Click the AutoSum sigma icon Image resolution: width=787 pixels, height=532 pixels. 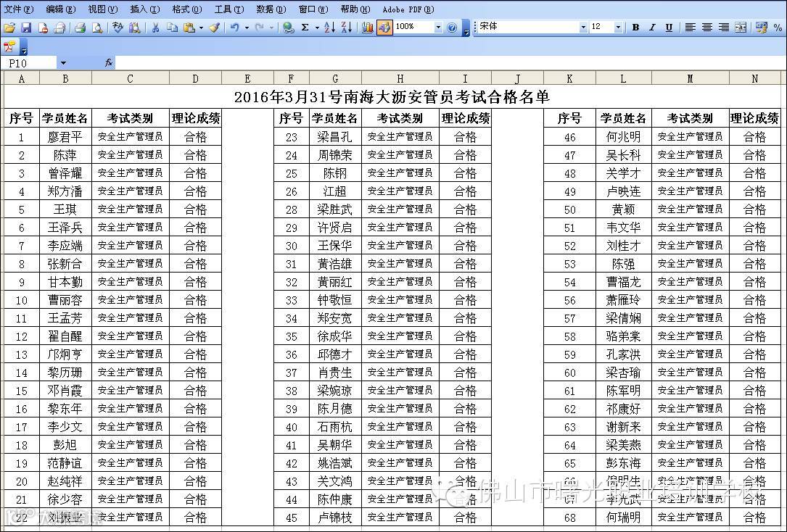point(305,28)
